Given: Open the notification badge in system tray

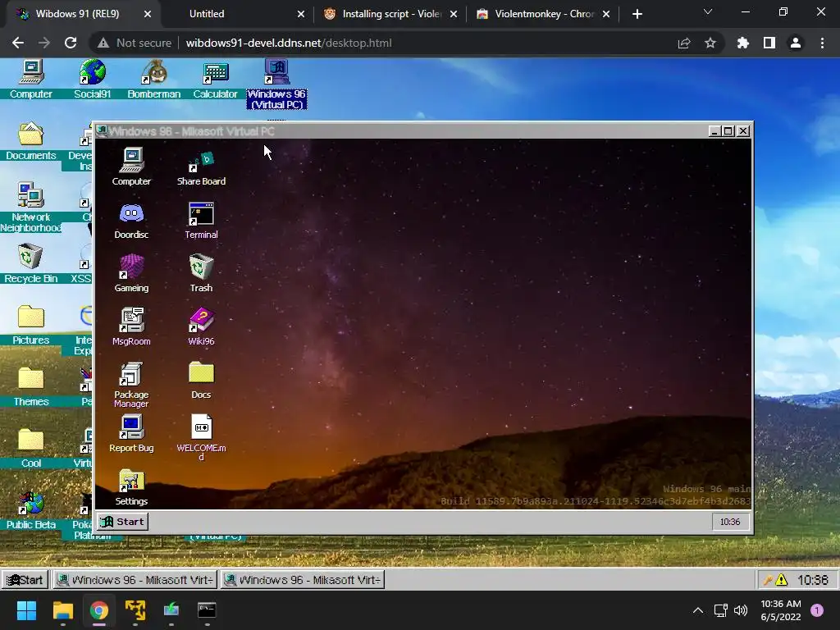Looking at the screenshot, I should click(x=817, y=610).
